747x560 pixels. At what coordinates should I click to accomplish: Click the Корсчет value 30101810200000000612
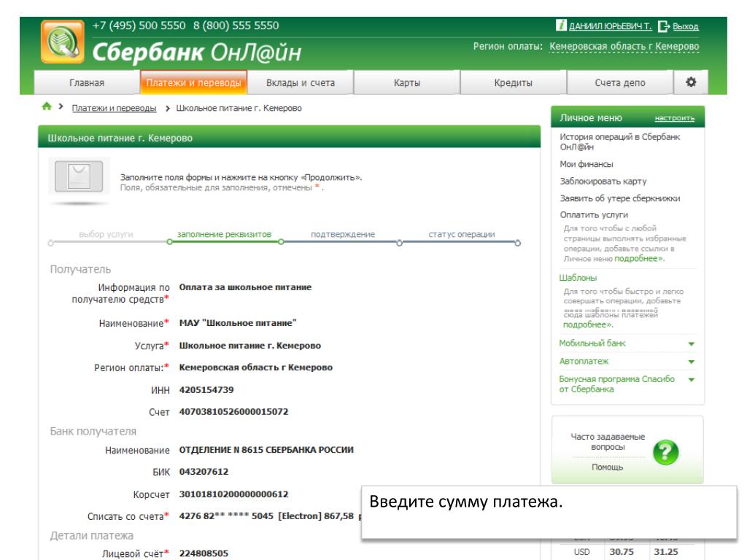coord(233,494)
